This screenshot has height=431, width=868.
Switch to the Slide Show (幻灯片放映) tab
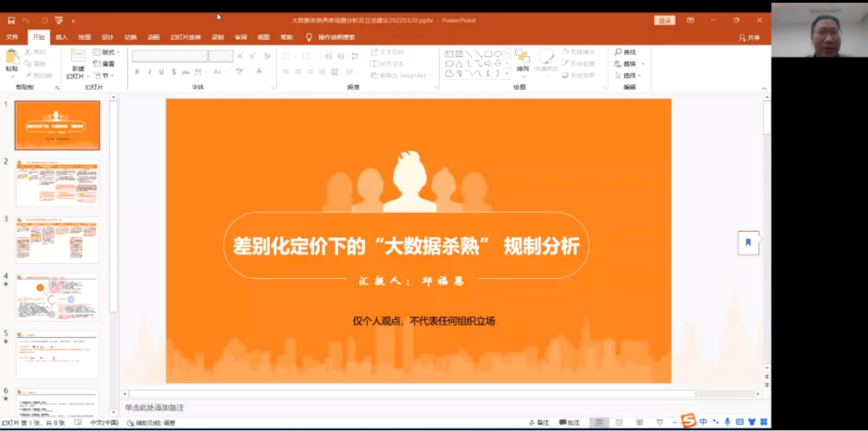tap(185, 37)
